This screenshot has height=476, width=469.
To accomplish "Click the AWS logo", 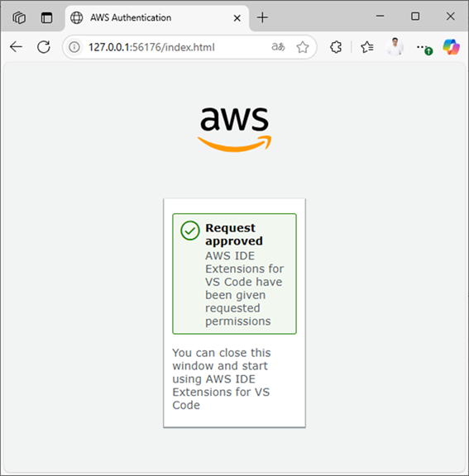I will [235, 129].
